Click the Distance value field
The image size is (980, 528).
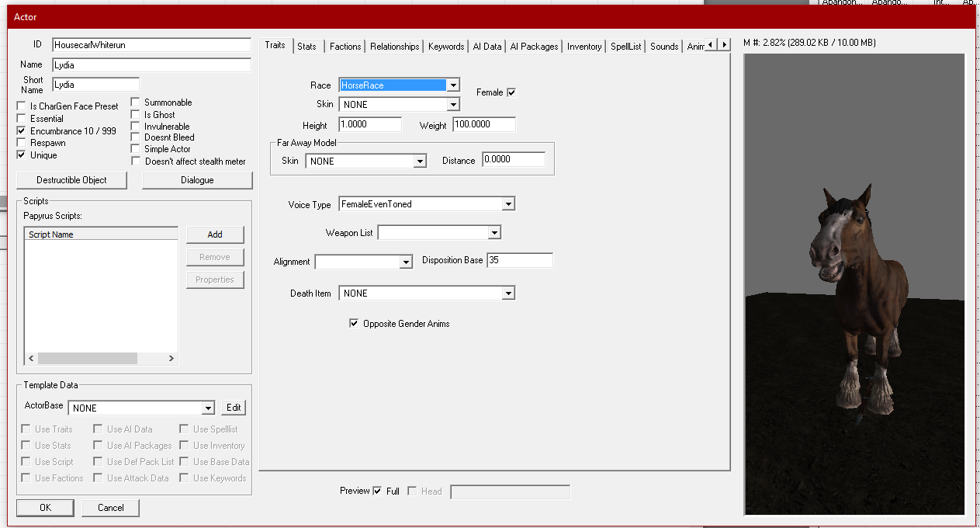(514, 160)
